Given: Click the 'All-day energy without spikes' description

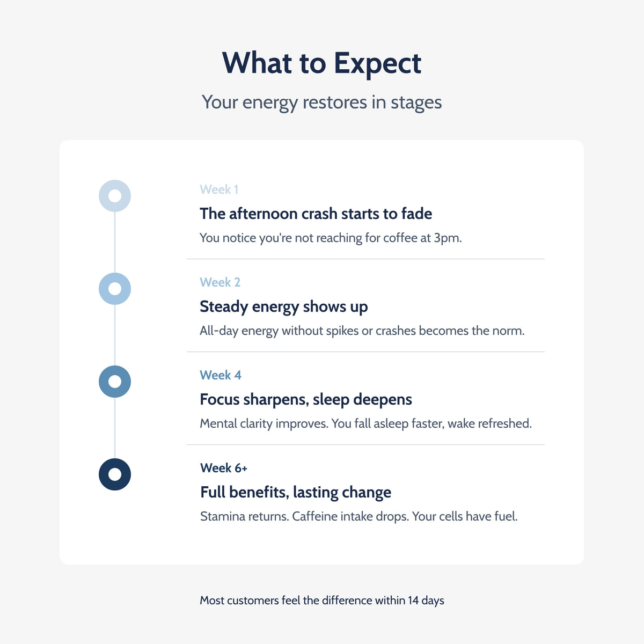Looking at the screenshot, I should (x=362, y=331).
